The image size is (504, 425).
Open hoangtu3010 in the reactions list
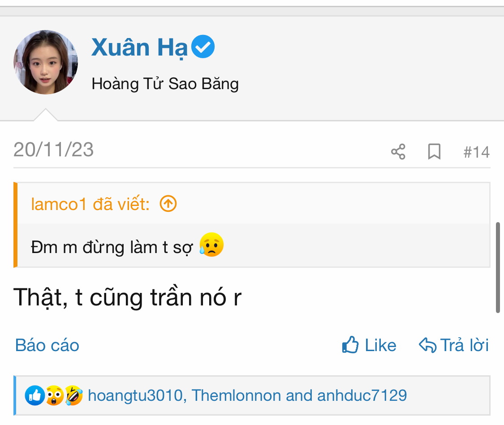tap(135, 395)
